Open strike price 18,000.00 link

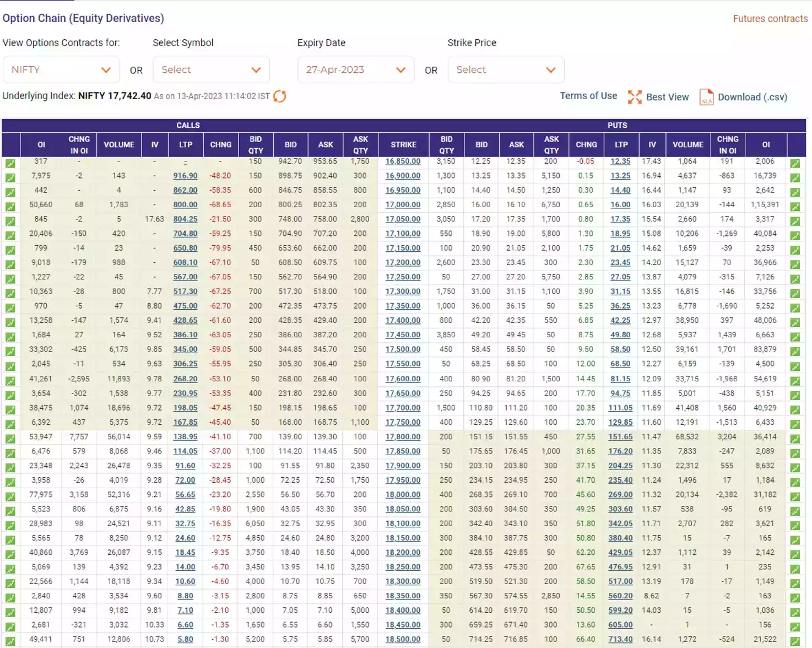coord(403,495)
